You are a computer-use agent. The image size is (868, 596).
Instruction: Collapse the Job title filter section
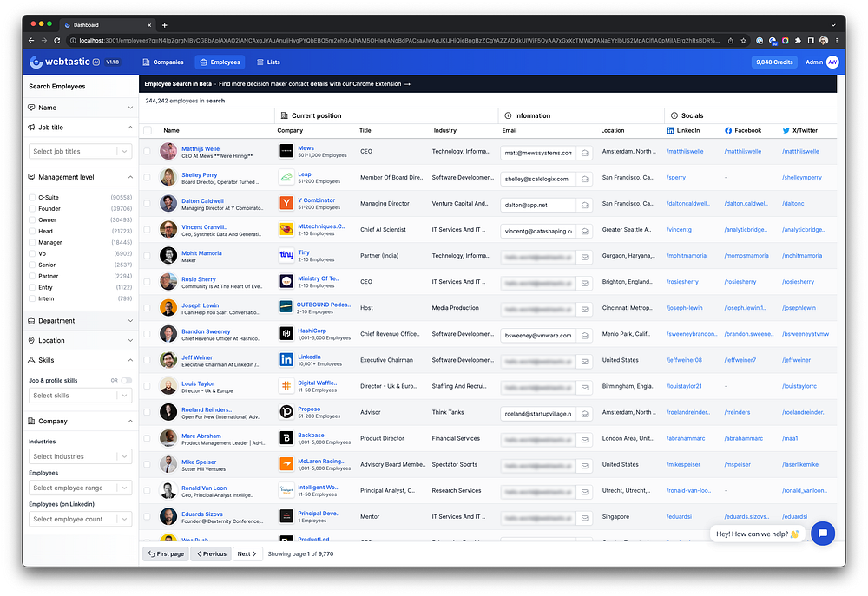pyautogui.click(x=80, y=128)
